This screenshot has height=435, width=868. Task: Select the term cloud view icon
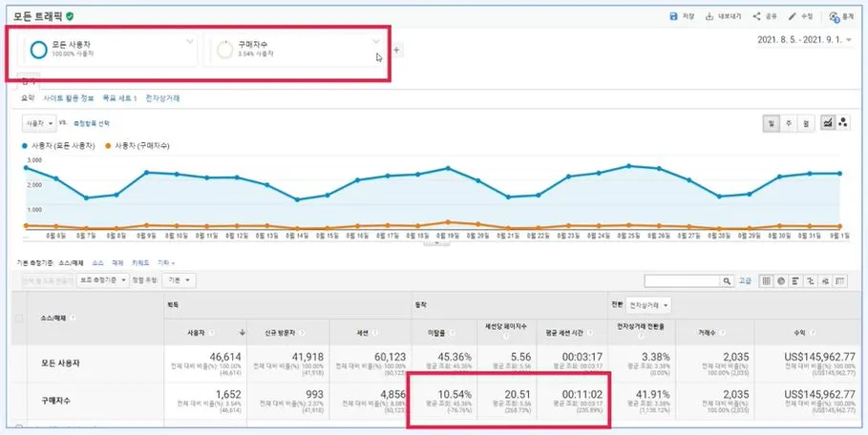tap(825, 280)
